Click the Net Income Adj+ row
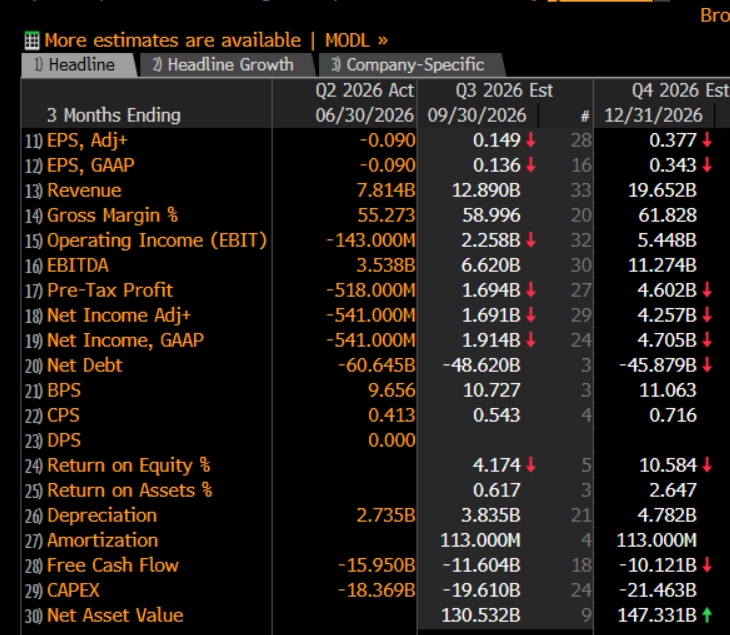 tap(119, 316)
